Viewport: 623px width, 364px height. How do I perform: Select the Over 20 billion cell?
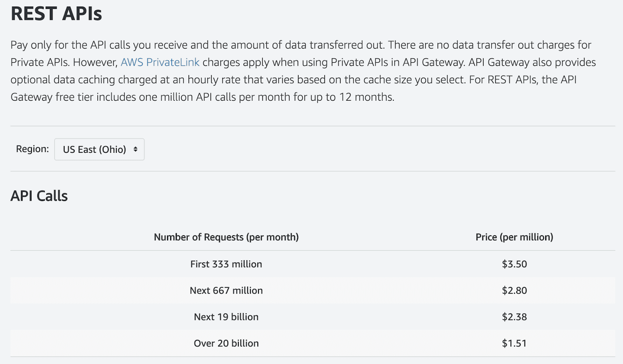point(226,343)
